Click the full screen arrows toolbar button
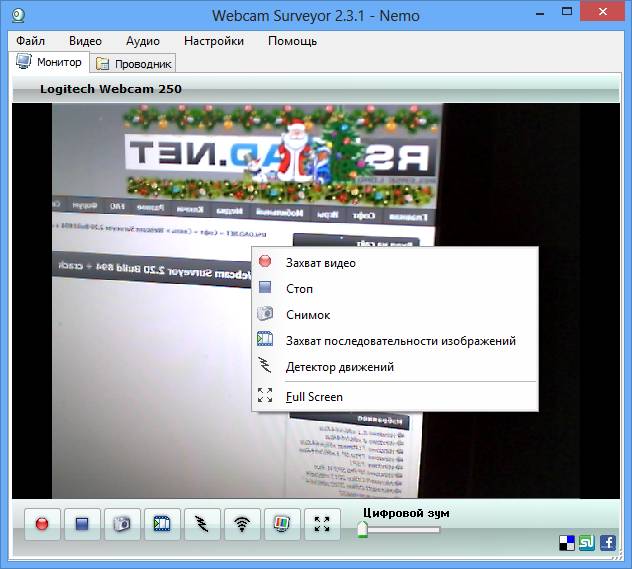 [322, 524]
